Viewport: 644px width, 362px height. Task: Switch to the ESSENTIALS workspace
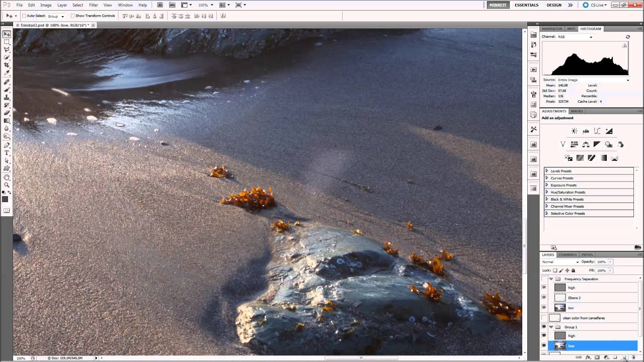[x=526, y=5]
